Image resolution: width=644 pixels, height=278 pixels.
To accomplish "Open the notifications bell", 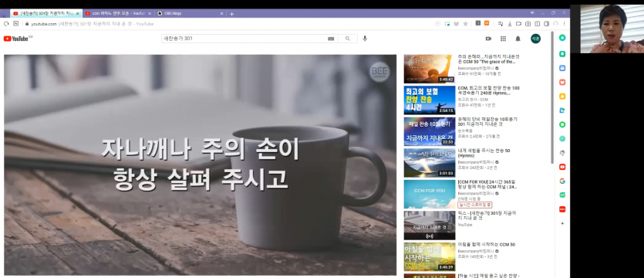I will pyautogui.click(x=518, y=39).
